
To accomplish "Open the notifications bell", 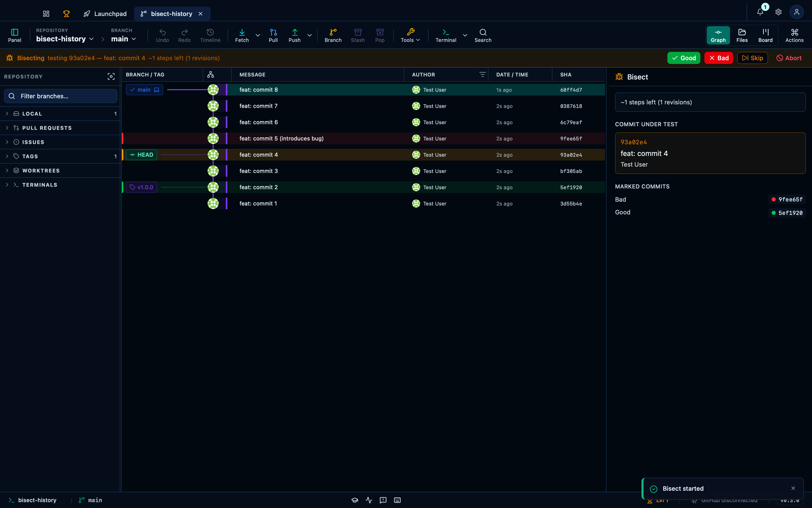I will (760, 12).
